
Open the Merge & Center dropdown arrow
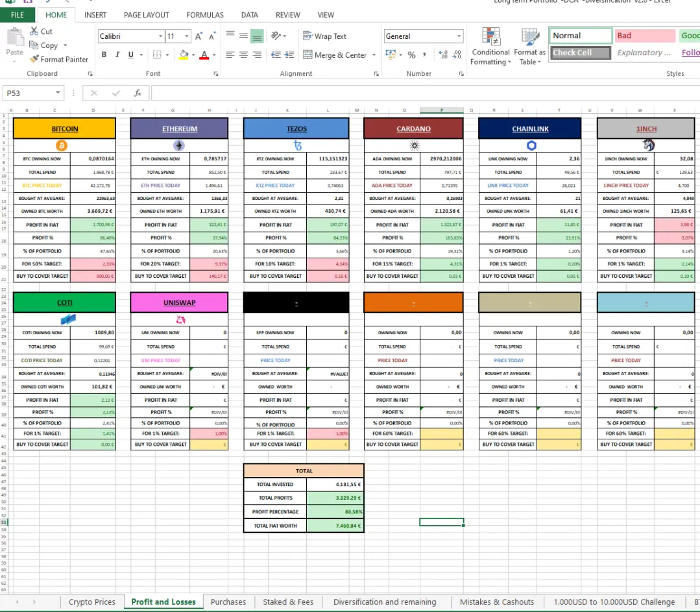[x=374, y=55]
